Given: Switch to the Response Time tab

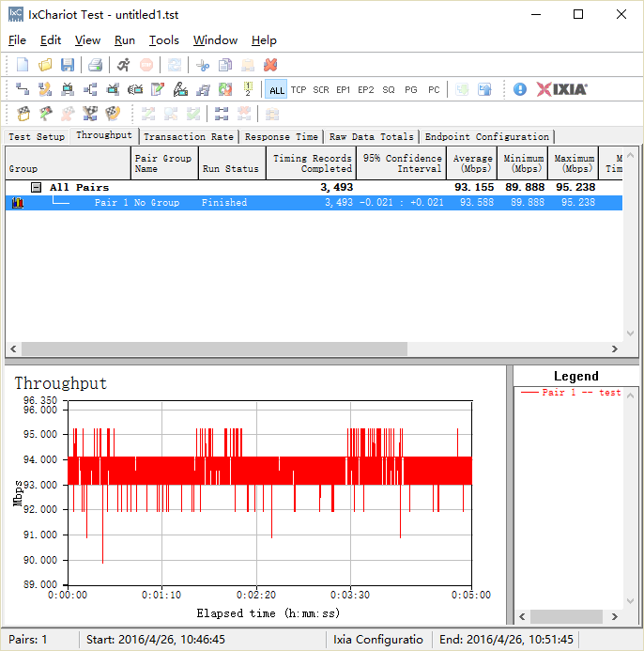Looking at the screenshot, I should (x=282, y=136).
